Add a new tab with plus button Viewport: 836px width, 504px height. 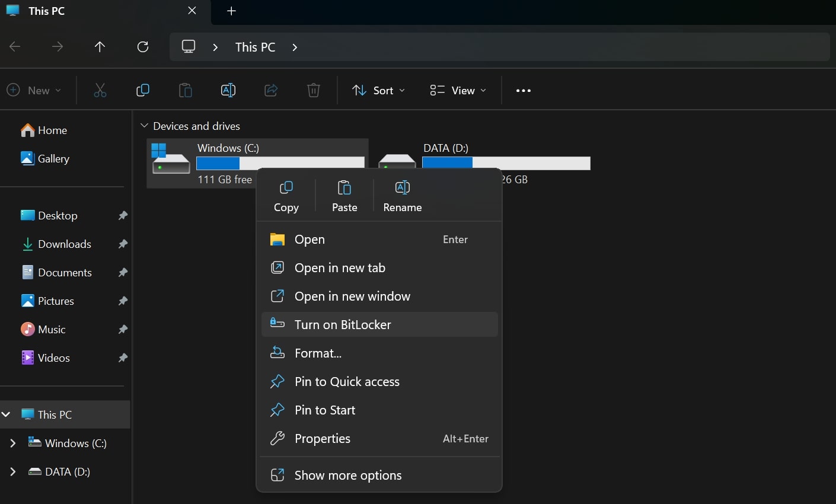(232, 11)
